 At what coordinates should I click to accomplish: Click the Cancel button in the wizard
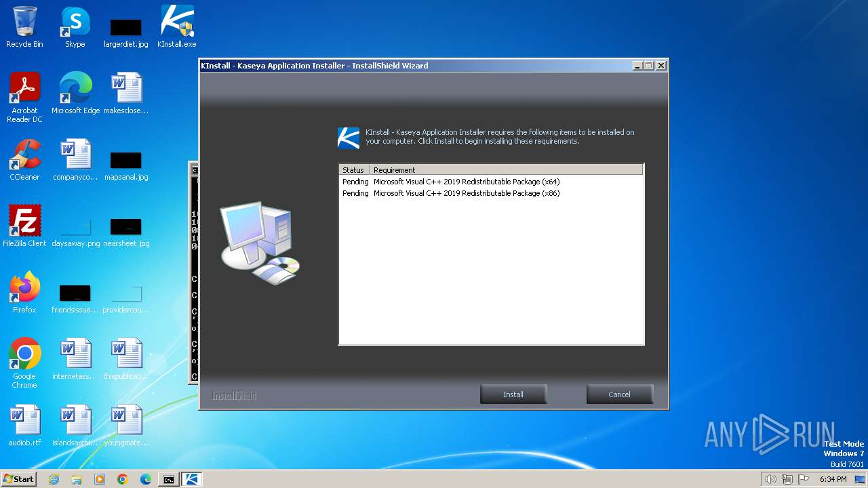coord(619,394)
